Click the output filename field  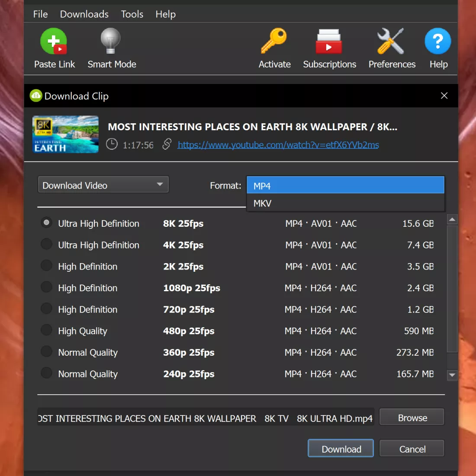[x=206, y=418]
